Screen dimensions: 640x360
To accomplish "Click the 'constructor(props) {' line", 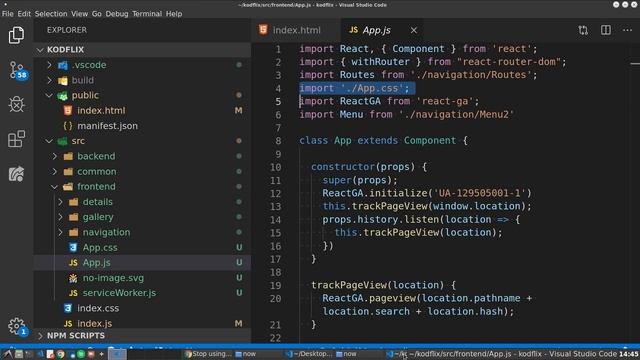I will click(x=369, y=167).
